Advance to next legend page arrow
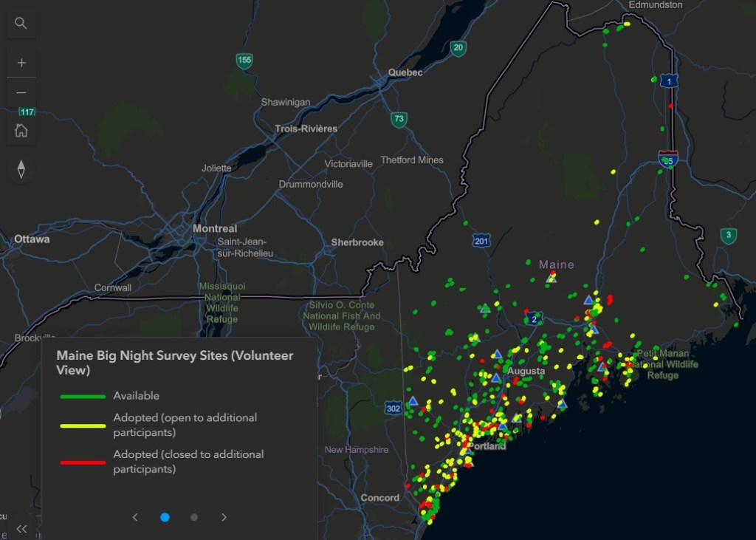 click(x=224, y=517)
